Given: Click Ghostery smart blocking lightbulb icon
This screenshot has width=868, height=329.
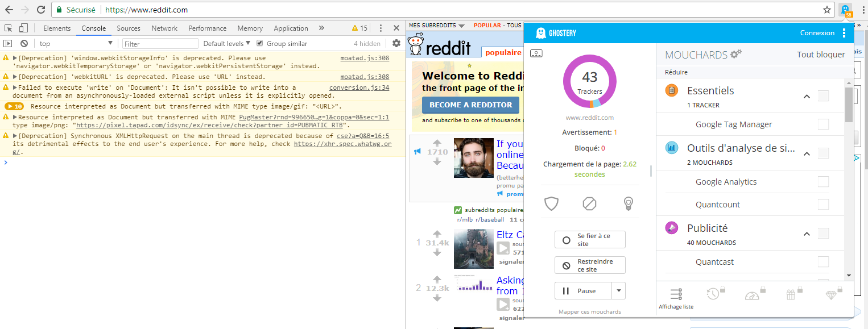Looking at the screenshot, I should coord(629,203).
